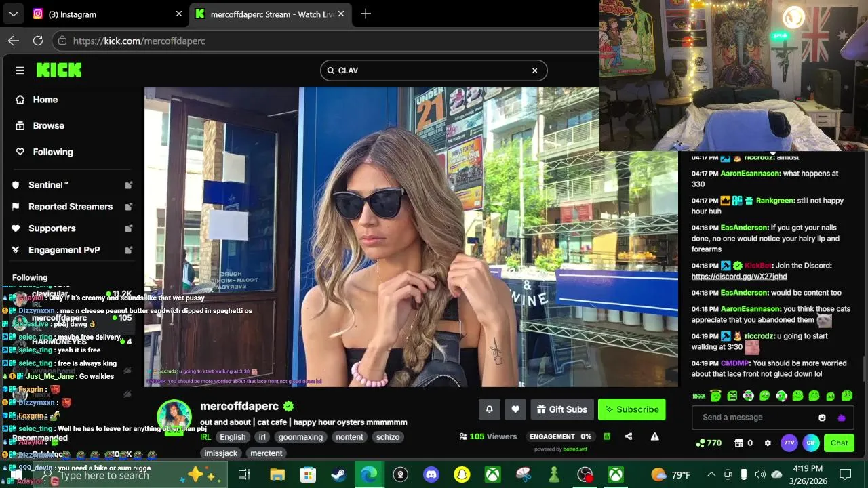Select the nontent tag
The width and height of the screenshot is (868, 488).
(350, 437)
